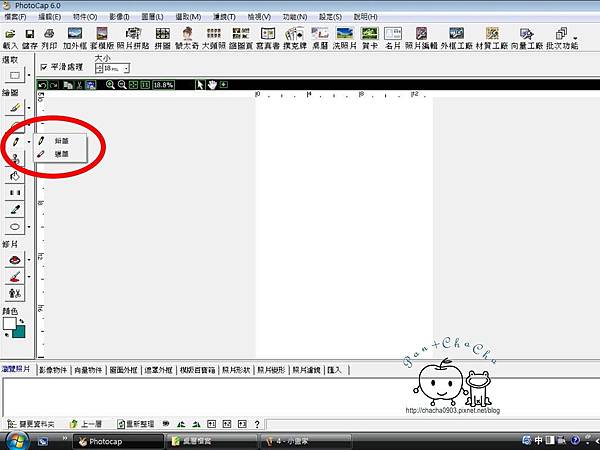Open the 外框工廠 frame factory
Image resolution: width=600 pixels, height=450 pixels.
pyautogui.click(x=457, y=39)
